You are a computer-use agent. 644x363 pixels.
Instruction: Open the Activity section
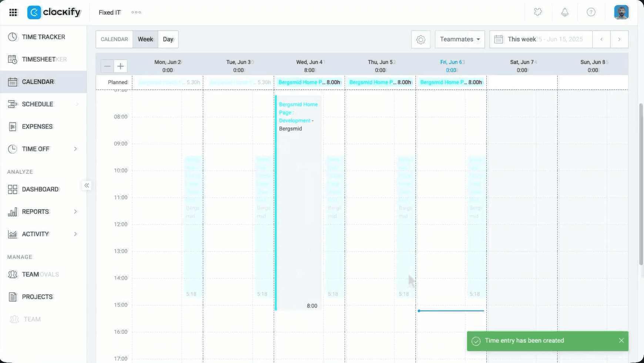43,234
